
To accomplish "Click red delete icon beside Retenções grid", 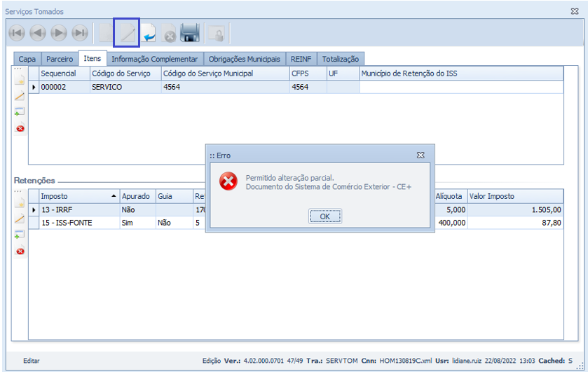I will coord(20,251).
